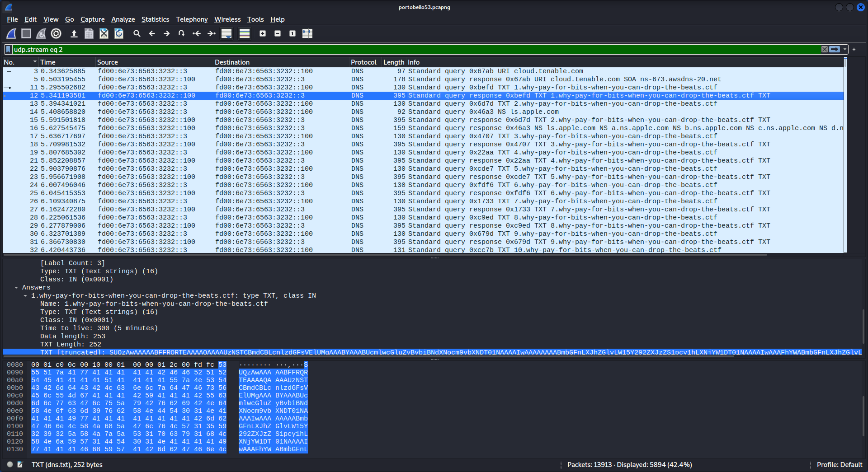
Task: Jump to the first packet
Action: click(197, 33)
